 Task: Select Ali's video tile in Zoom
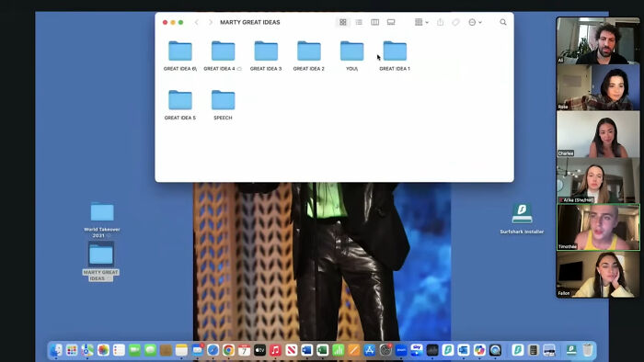pyautogui.click(x=598, y=40)
